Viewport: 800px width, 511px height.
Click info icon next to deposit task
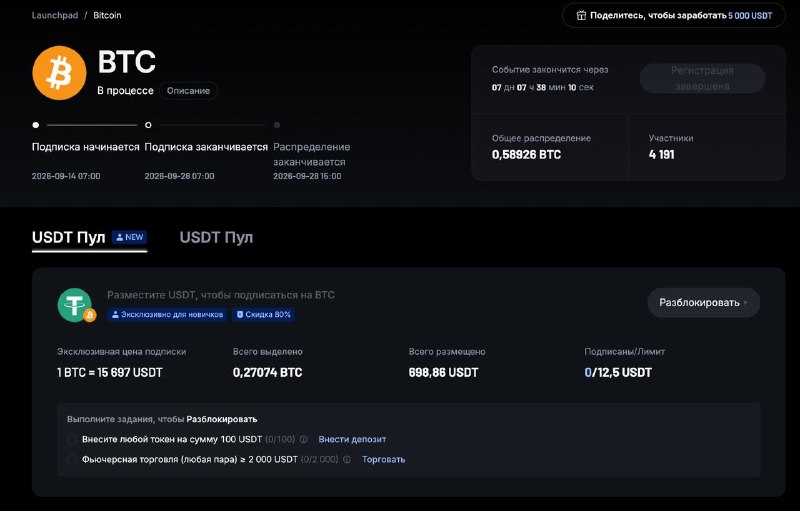tap(304, 439)
